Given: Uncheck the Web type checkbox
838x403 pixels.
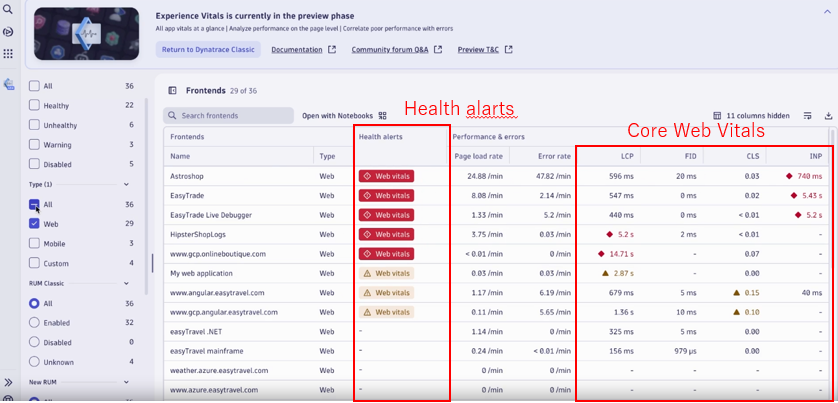Looking at the screenshot, I should tap(35, 224).
